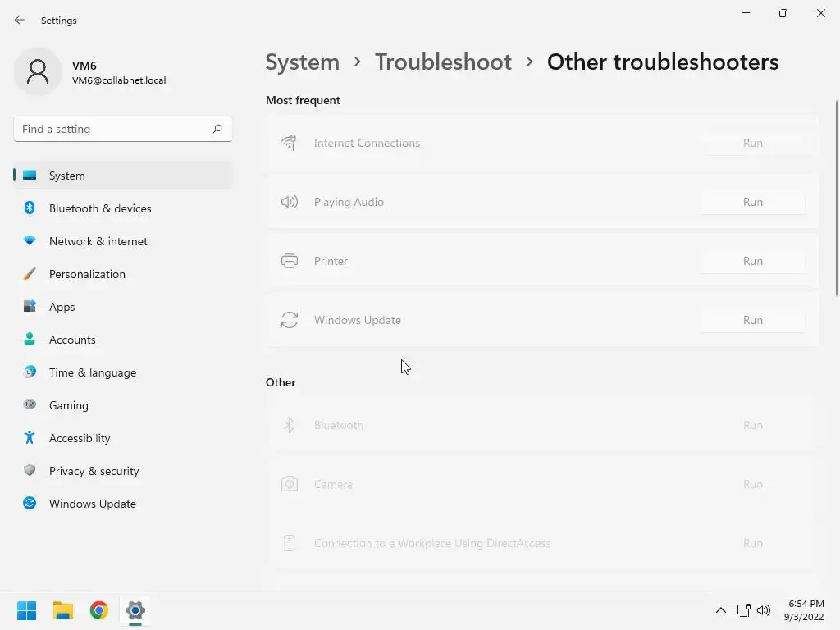Viewport: 840px width, 630px height.
Task: Run the Printer troubleshooter
Action: (x=753, y=261)
